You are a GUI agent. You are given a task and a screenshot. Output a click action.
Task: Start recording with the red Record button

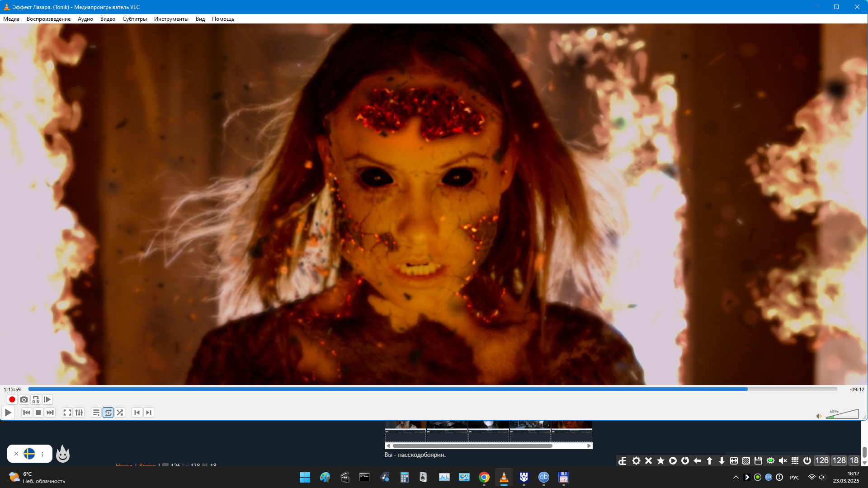12,399
